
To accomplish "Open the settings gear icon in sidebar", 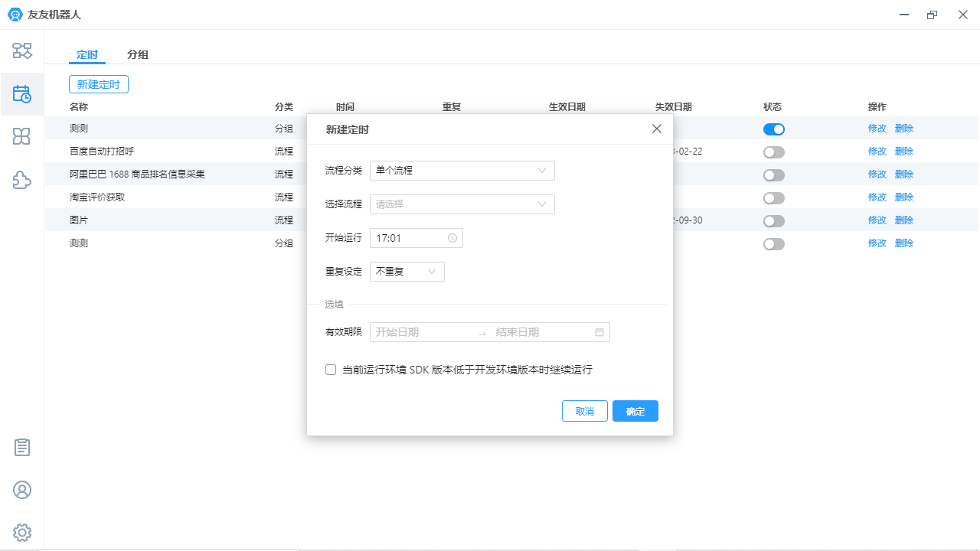I will point(22,533).
